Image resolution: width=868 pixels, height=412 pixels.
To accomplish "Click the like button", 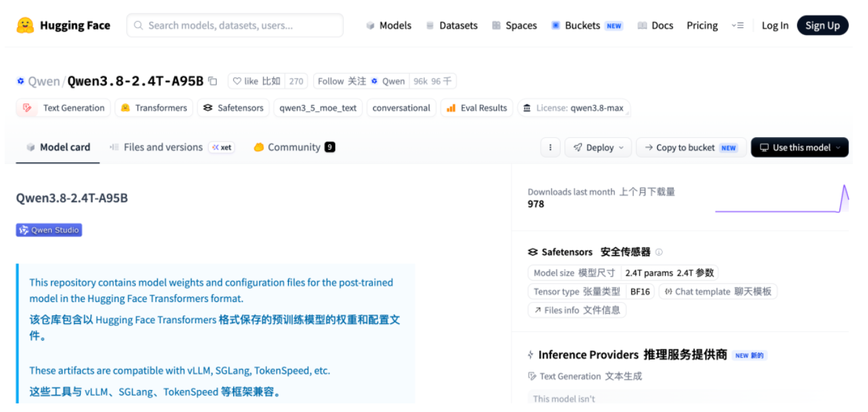I will point(256,81).
